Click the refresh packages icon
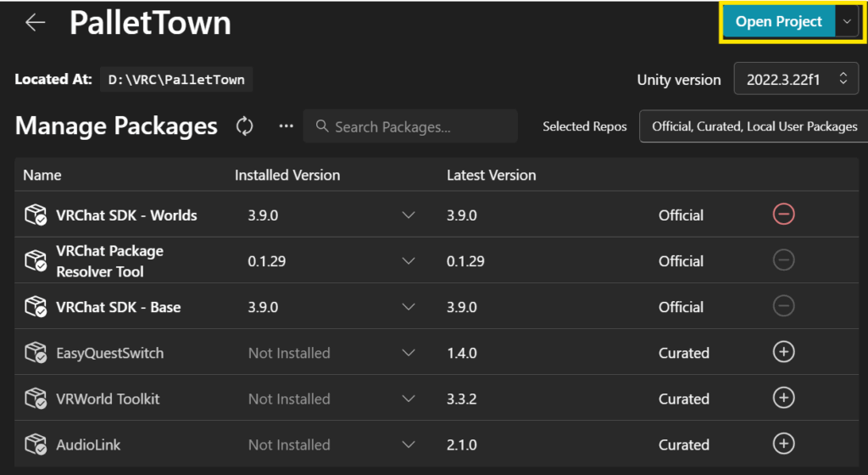 point(245,126)
